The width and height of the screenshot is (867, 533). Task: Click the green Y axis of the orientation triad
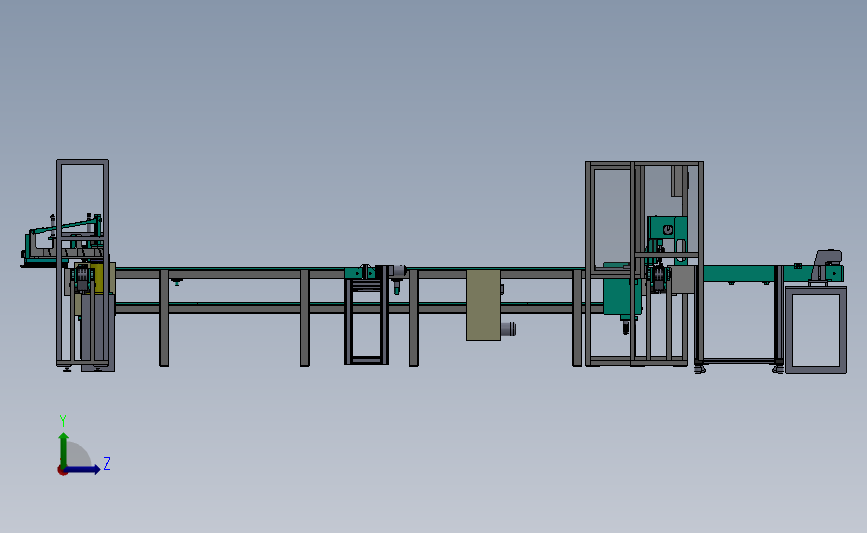tap(64, 450)
